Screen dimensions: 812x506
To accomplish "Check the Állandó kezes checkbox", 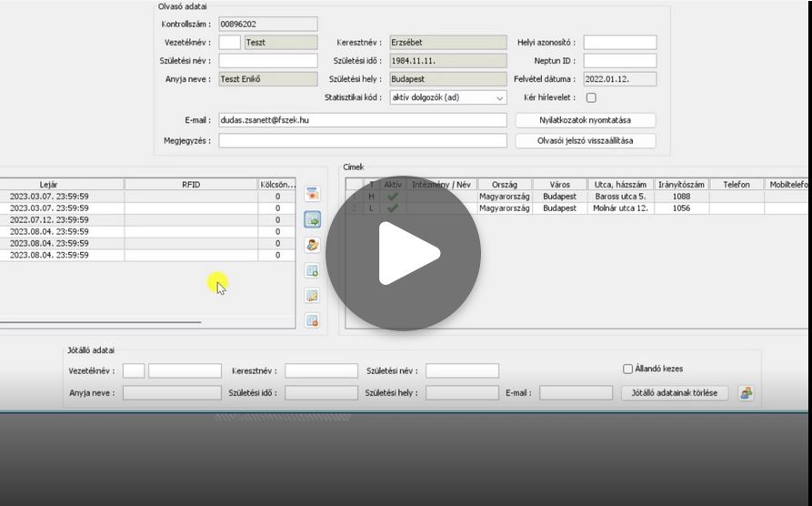I will tap(627, 369).
